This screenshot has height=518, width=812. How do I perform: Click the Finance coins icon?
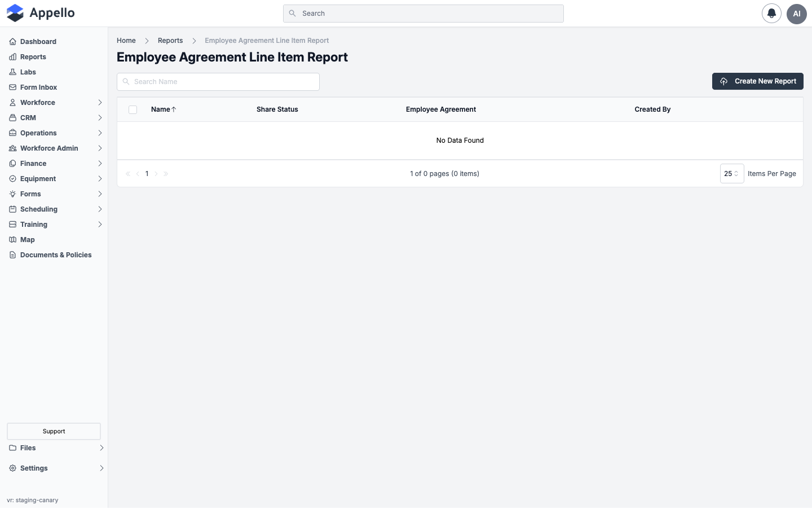pos(12,164)
